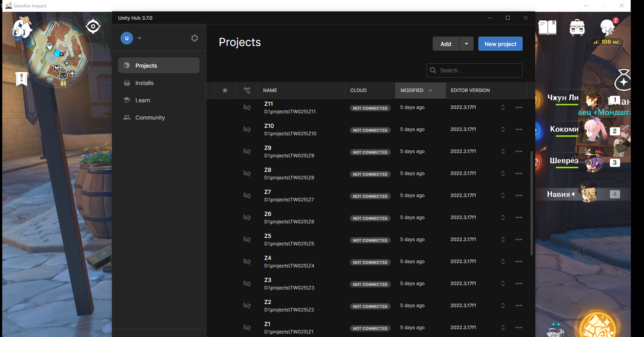Click the user account avatar U
The image size is (644, 337).
click(127, 38)
